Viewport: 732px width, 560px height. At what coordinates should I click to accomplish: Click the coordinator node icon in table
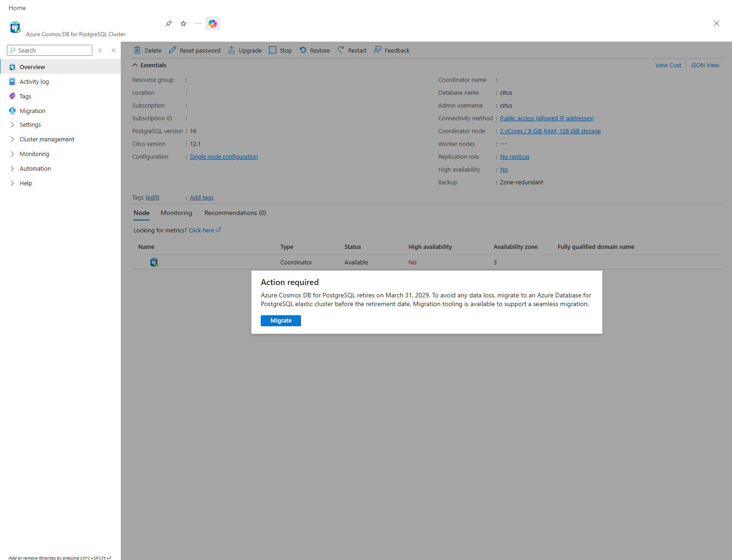pyautogui.click(x=154, y=262)
